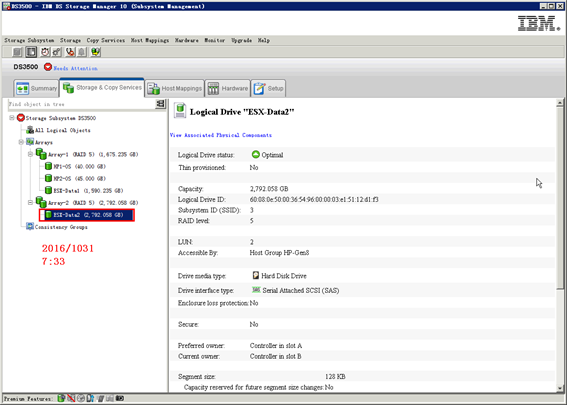Click the pressed framed-panel toolbar icon

pyautogui.click(x=31, y=52)
